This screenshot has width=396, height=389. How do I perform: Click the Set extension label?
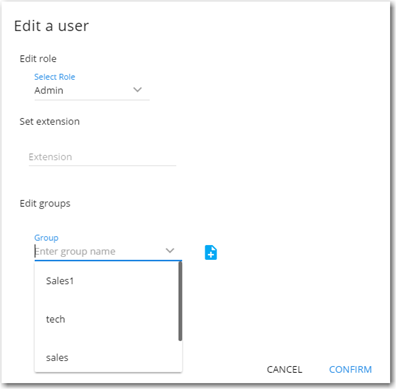(x=50, y=121)
